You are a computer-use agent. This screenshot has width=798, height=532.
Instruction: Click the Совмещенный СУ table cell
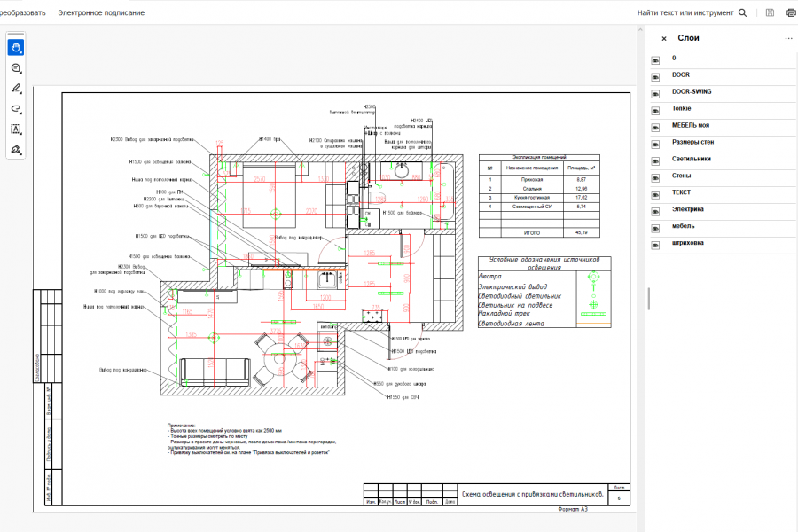[x=532, y=207]
